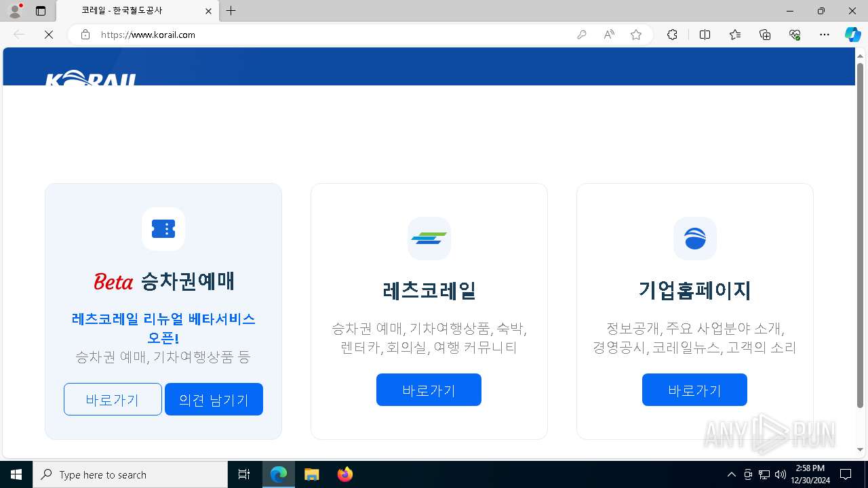Close the 코레일 browser tab
This screenshot has width=868, height=488.
pos(208,11)
